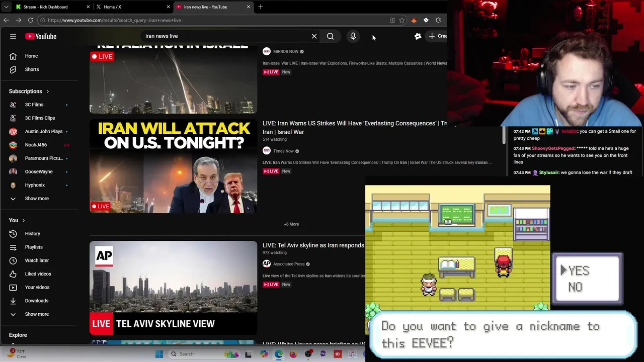Open Paramount Pictures subscription
This screenshot has height=362, width=644.
click(x=44, y=158)
